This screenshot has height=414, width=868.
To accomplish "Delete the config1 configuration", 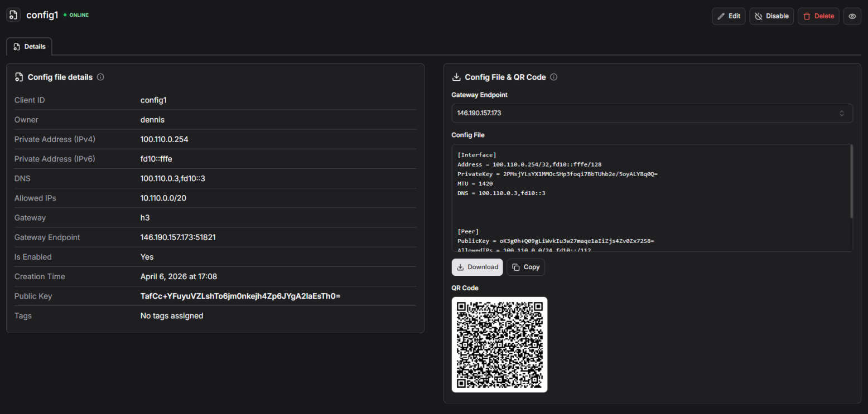I will (818, 16).
